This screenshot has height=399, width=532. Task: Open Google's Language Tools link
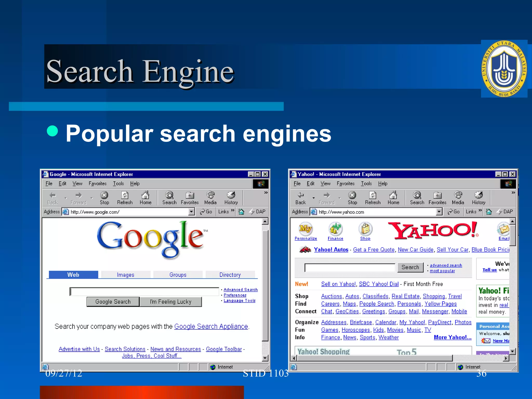click(x=240, y=300)
